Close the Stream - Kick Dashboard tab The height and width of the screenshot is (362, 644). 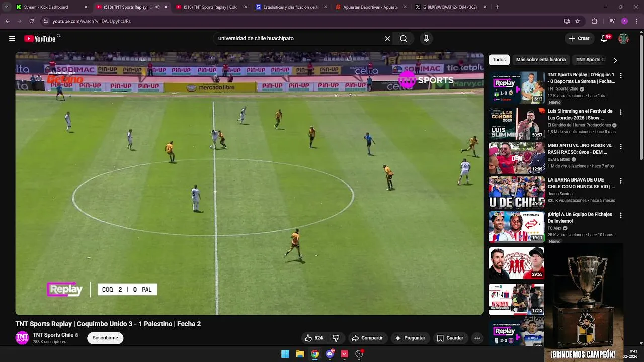coord(86,7)
